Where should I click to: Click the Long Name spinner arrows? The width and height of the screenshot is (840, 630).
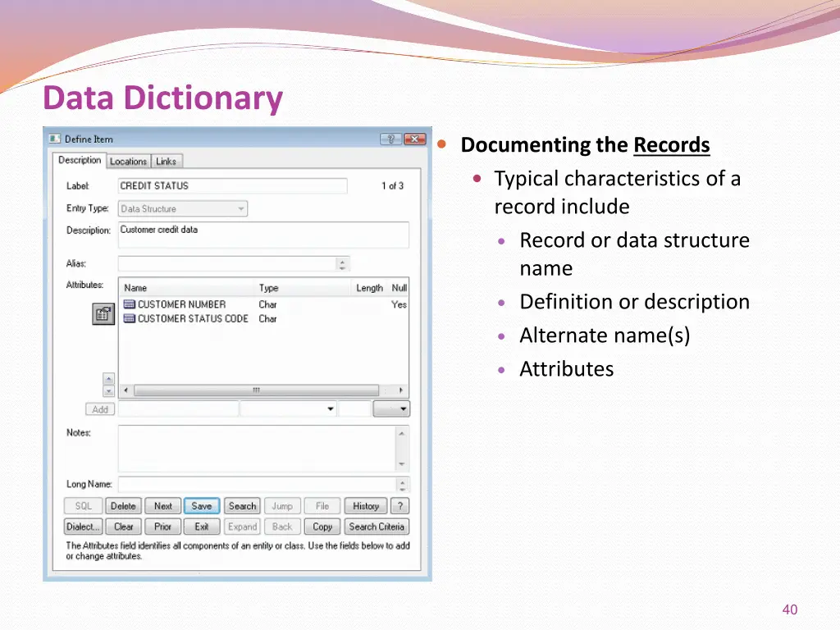pyautogui.click(x=403, y=485)
